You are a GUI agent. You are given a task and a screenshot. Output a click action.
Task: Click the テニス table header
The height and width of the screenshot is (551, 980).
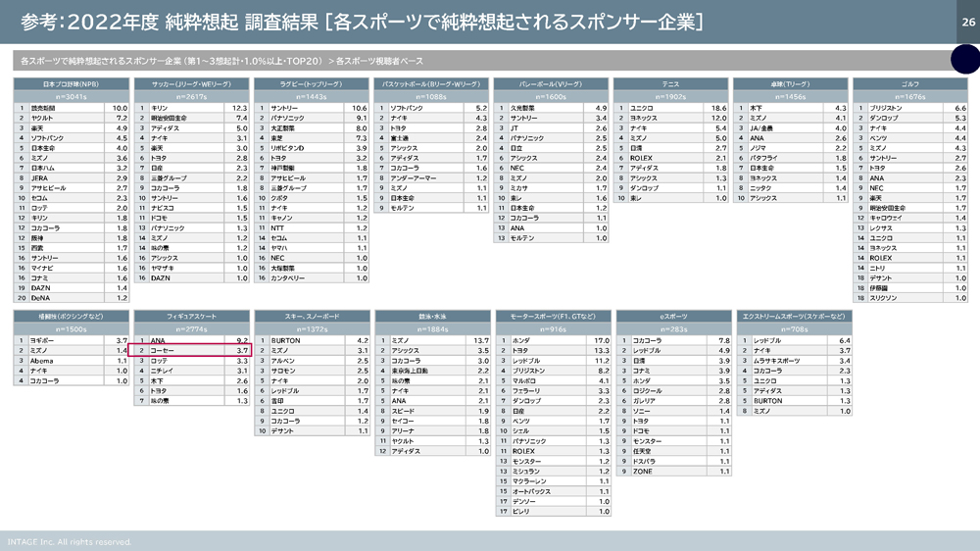point(670,83)
